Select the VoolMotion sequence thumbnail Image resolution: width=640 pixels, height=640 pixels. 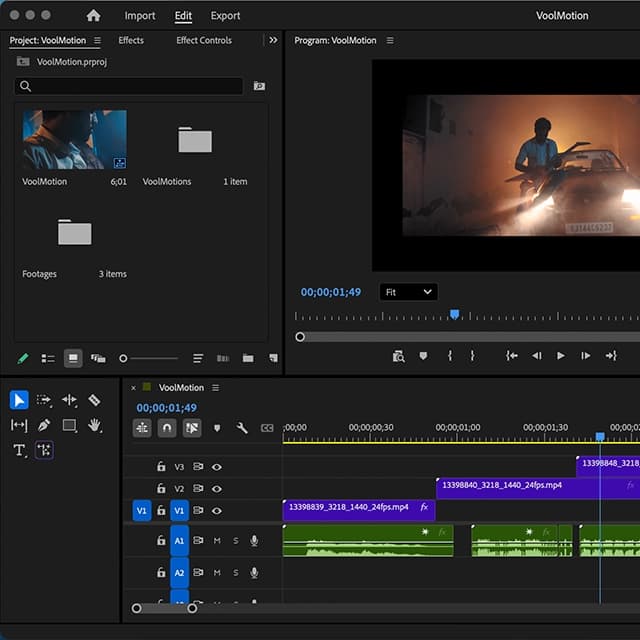[x=75, y=140]
